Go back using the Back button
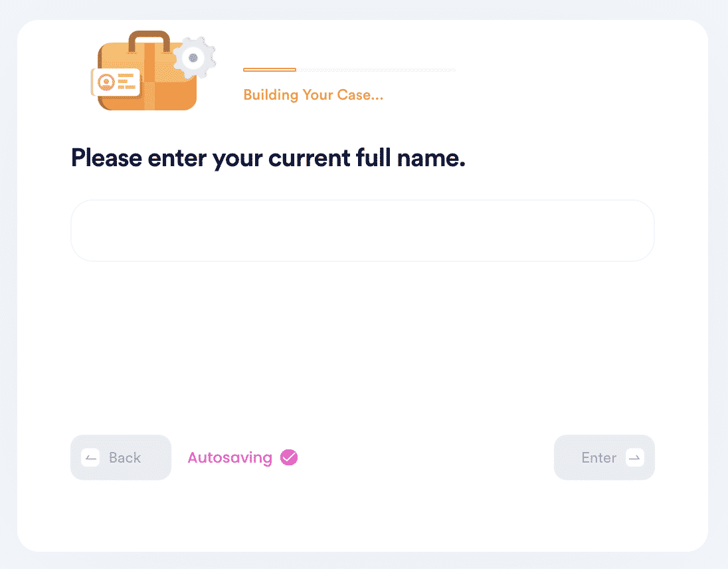 121,457
